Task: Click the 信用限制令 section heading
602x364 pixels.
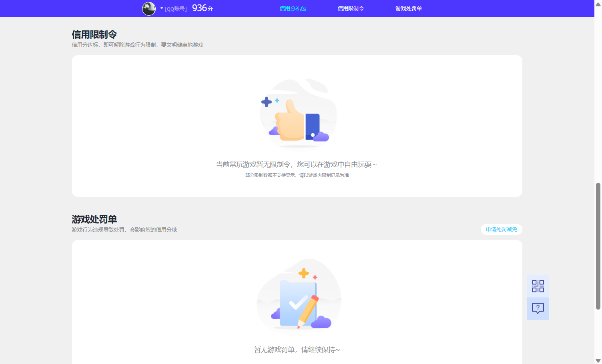Action: click(x=94, y=34)
